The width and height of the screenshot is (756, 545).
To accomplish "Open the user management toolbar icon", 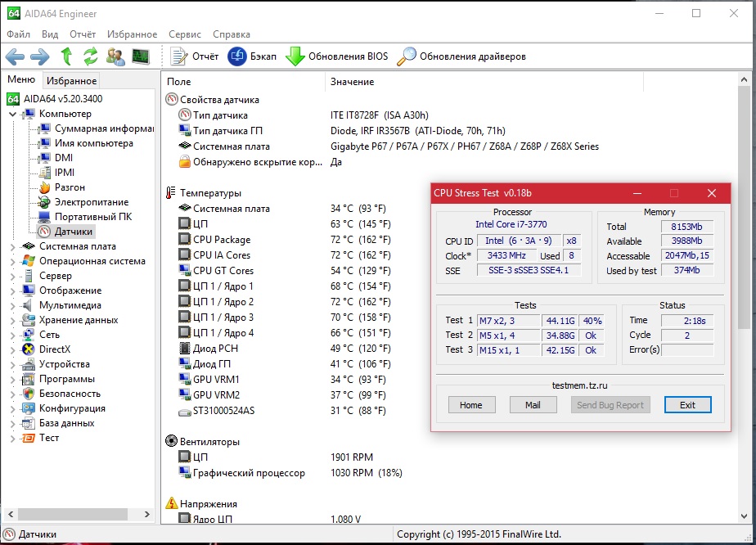I will point(115,56).
